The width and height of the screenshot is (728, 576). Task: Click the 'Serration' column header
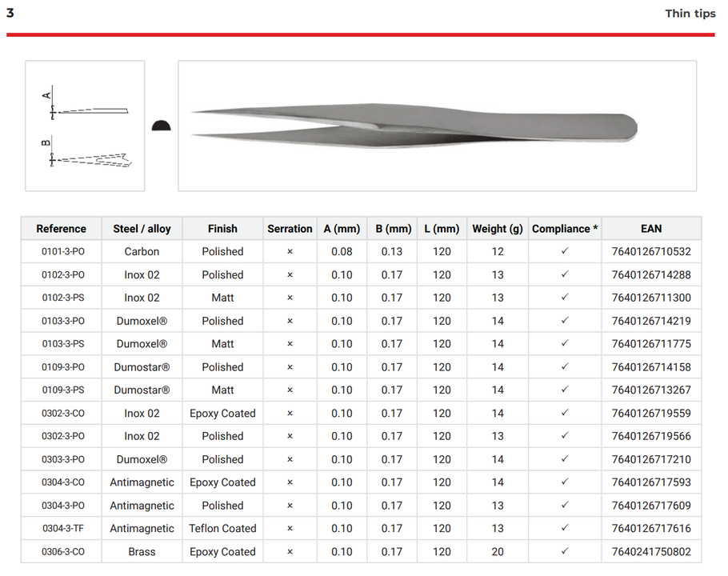pyautogui.click(x=290, y=229)
